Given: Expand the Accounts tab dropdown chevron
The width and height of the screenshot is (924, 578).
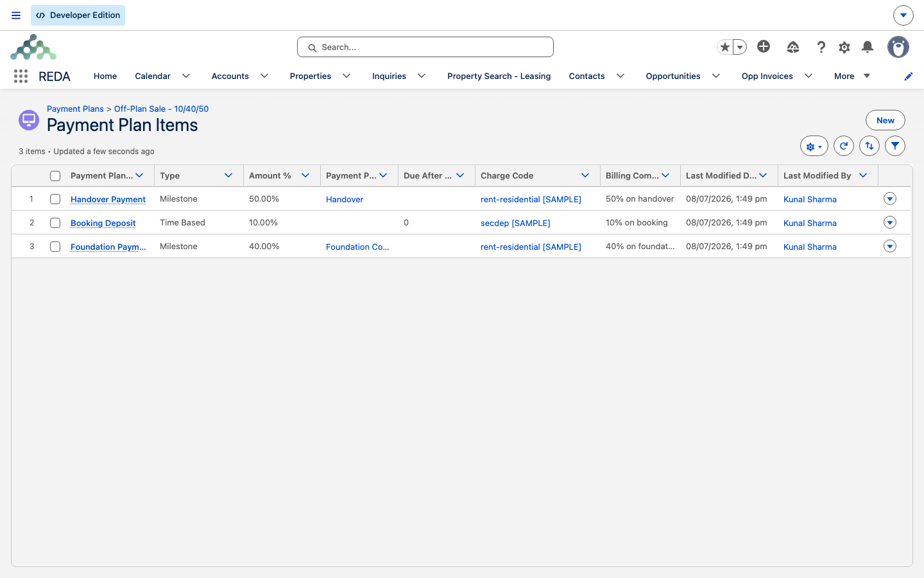Looking at the screenshot, I should pyautogui.click(x=264, y=76).
